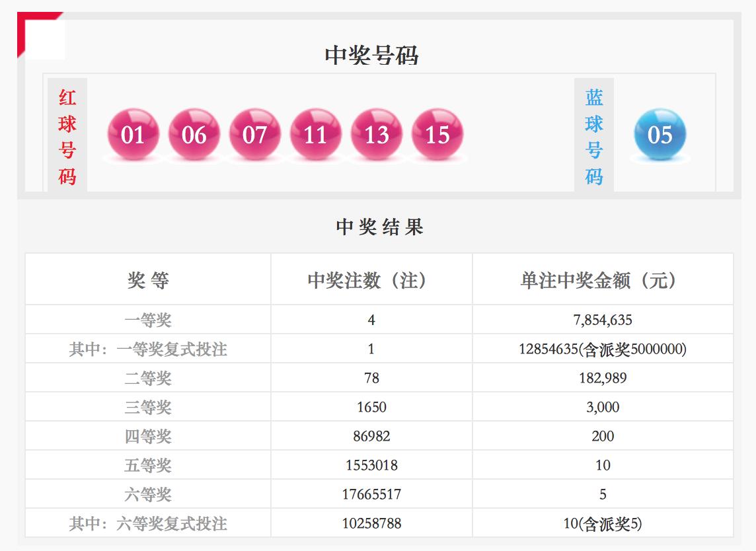The image size is (756, 551).
Task: Select the red ball numbered 06
Action: coord(194,133)
